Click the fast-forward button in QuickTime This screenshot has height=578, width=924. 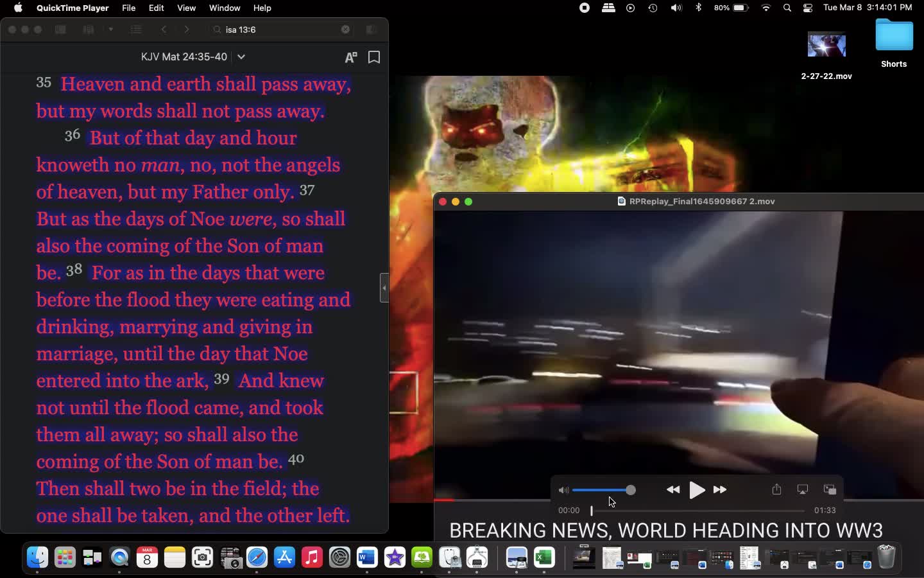[720, 490]
